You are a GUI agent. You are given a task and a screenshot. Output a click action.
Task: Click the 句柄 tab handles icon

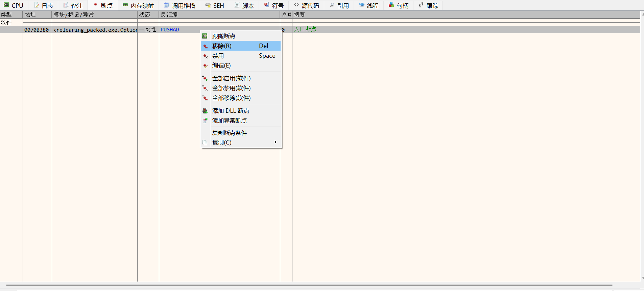pyautogui.click(x=391, y=5)
